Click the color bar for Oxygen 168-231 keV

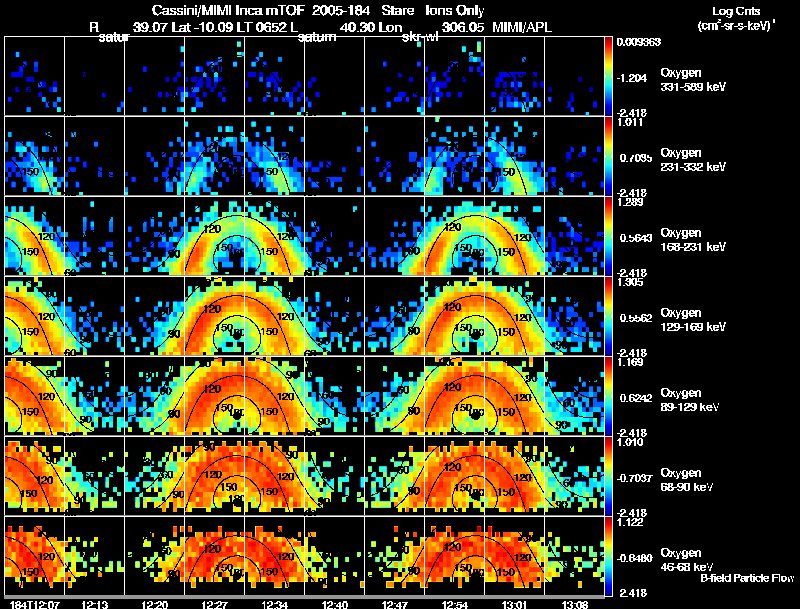[x=608, y=236]
